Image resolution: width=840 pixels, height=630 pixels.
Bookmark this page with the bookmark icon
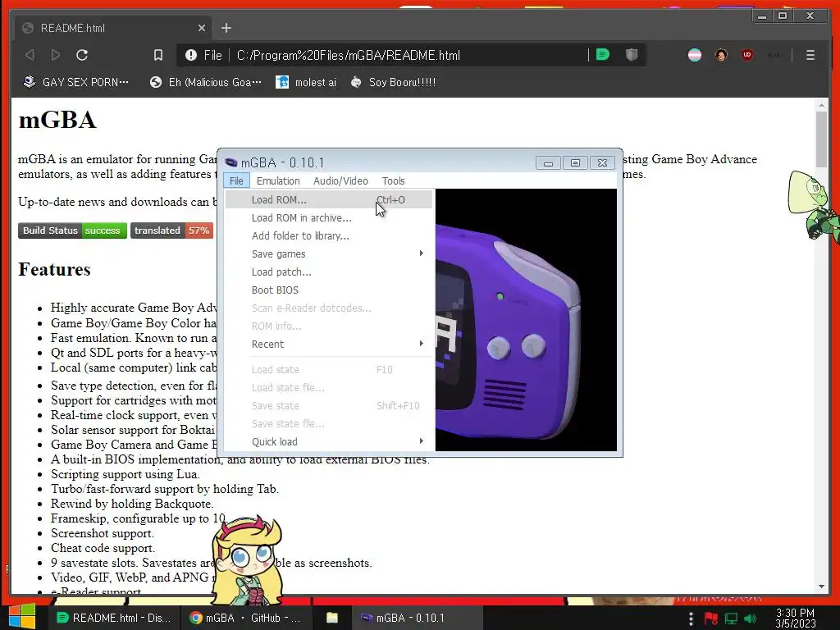coord(158,55)
